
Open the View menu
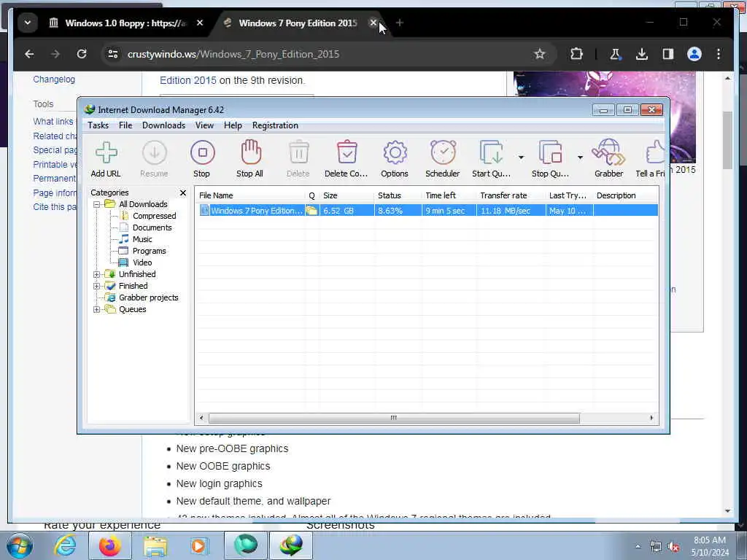(x=204, y=125)
